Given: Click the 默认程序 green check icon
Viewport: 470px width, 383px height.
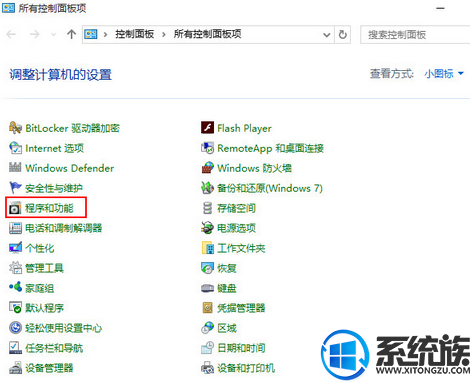Looking at the screenshot, I should 15,308.
